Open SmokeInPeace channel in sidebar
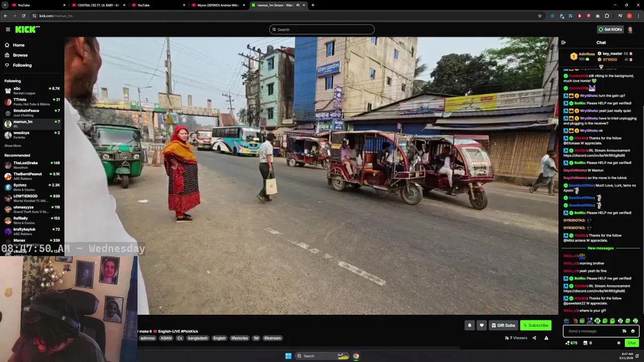Image resolution: width=644 pixels, height=362 pixels. tap(32, 113)
